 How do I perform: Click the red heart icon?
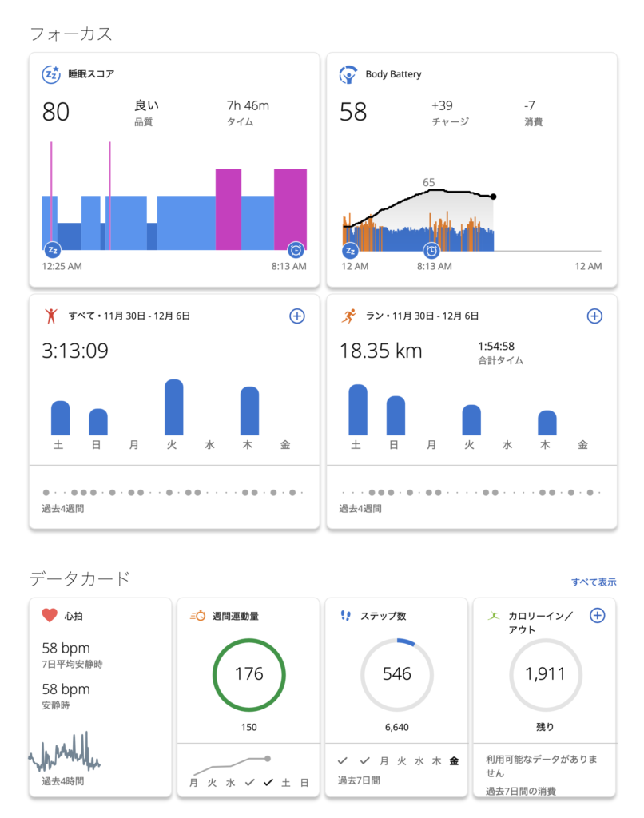50,616
